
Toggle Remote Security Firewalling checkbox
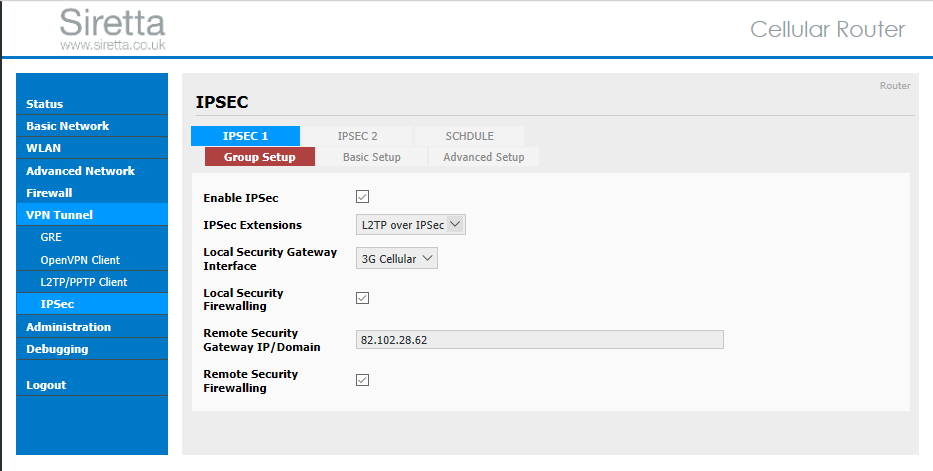(362, 380)
